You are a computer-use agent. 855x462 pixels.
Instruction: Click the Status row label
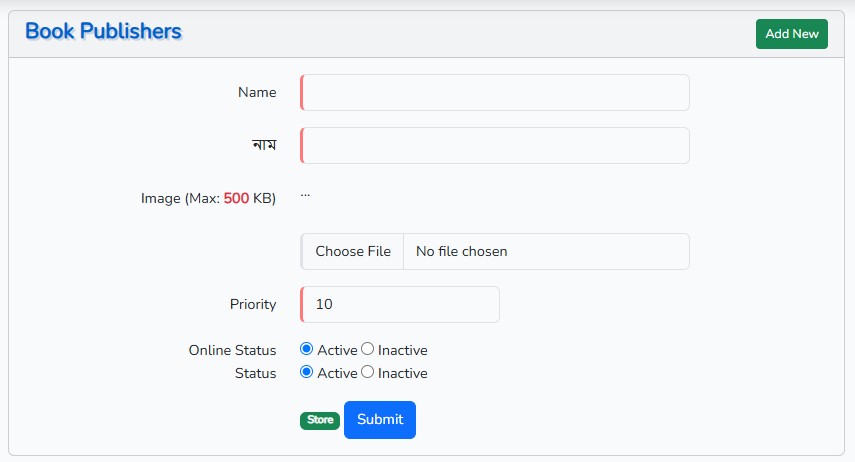point(256,373)
